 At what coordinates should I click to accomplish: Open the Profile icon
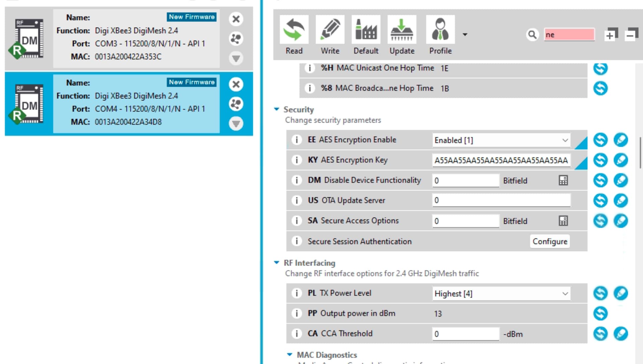pos(440,30)
